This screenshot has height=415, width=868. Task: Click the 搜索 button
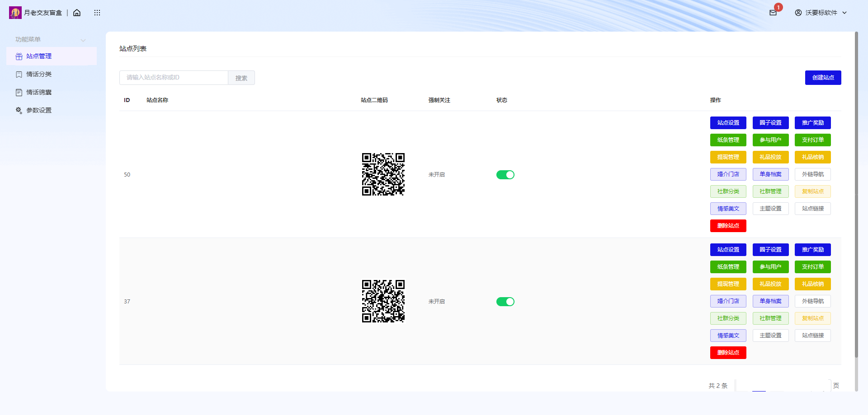[x=241, y=78]
